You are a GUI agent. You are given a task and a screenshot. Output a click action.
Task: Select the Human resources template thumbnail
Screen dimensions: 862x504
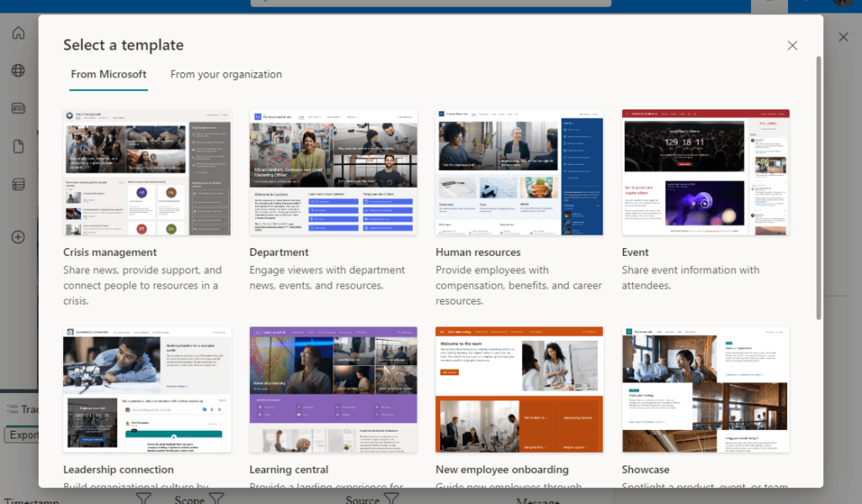coord(519,172)
